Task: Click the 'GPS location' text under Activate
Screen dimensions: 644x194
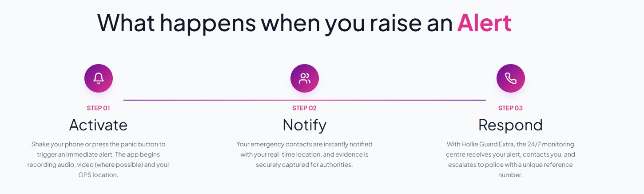Action: click(99, 175)
